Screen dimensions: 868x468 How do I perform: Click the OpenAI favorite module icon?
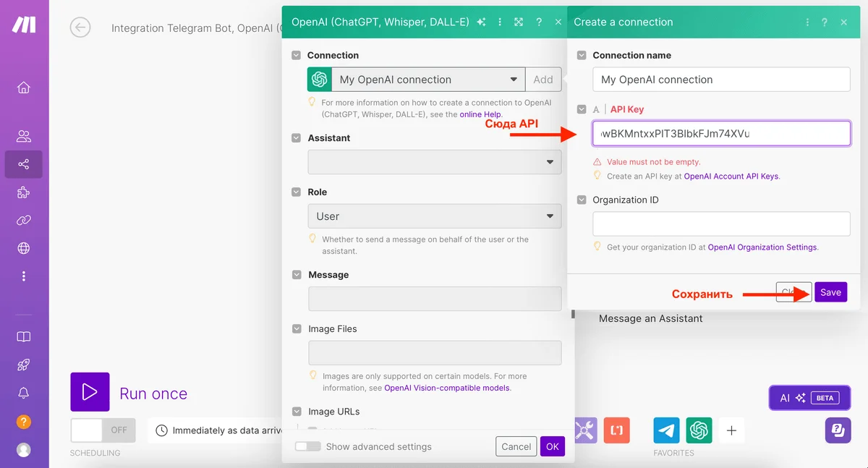699,430
